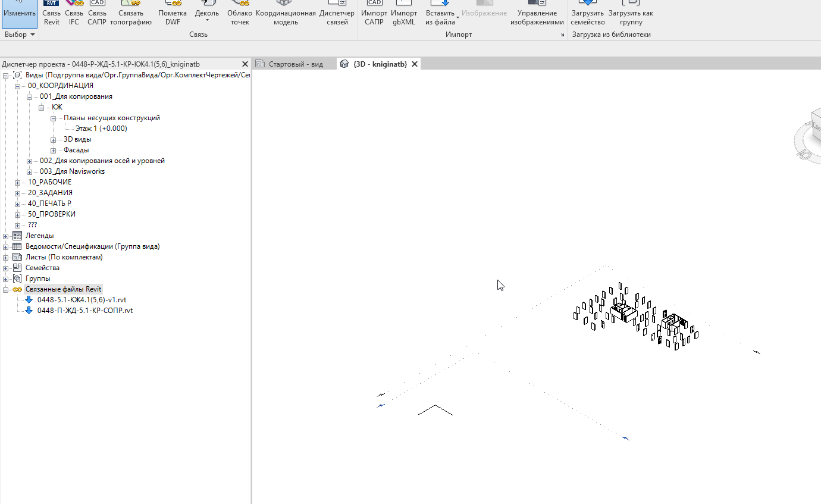821x504 pixels.
Task: Expand the 10_РАБОЧИЕ node
Action: [x=18, y=182]
